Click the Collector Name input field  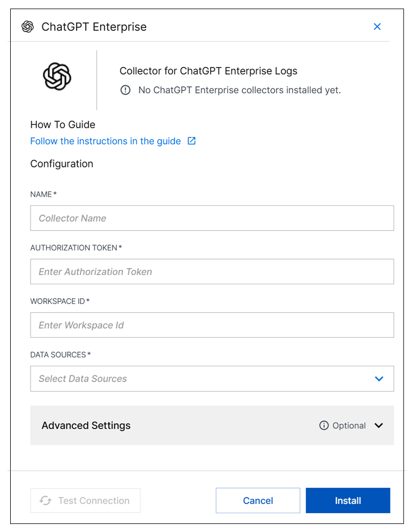point(212,218)
